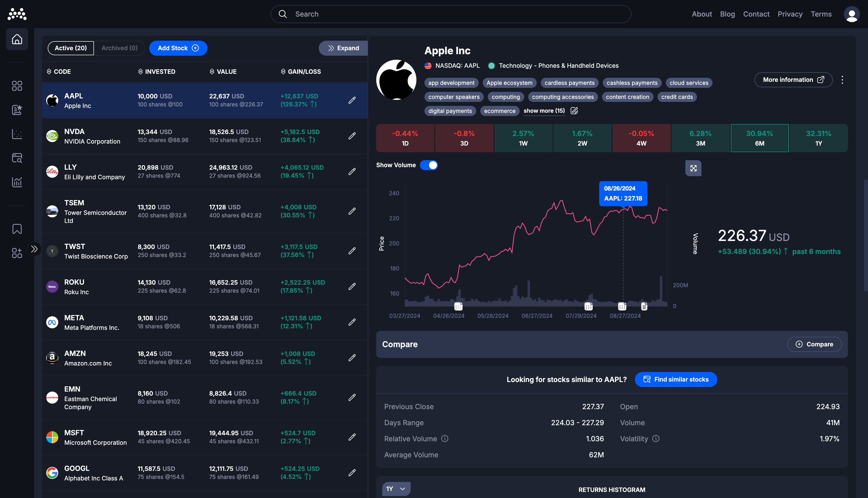
Task: Click the Volatility info icon
Action: tap(656, 439)
